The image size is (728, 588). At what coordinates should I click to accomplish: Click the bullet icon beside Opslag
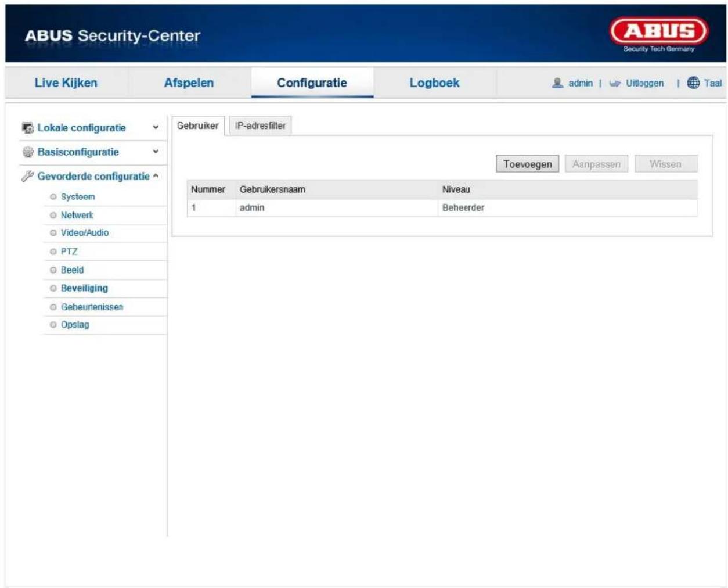(x=53, y=325)
